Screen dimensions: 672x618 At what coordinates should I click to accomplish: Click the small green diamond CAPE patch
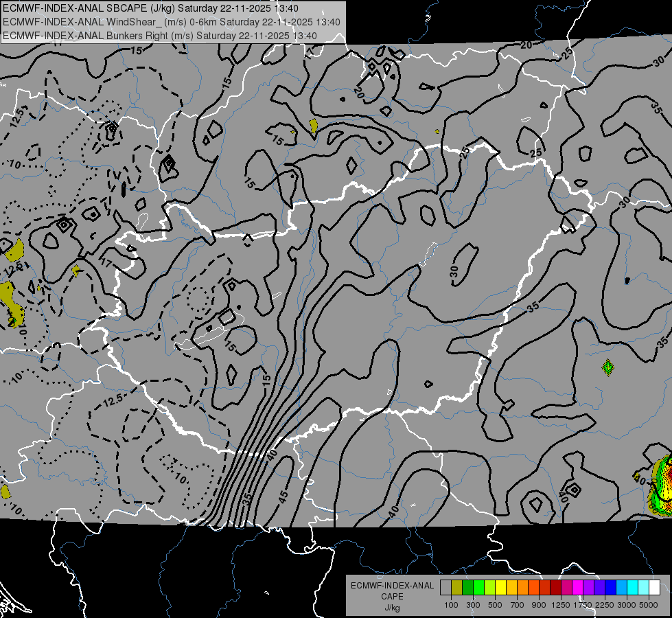[607, 367]
